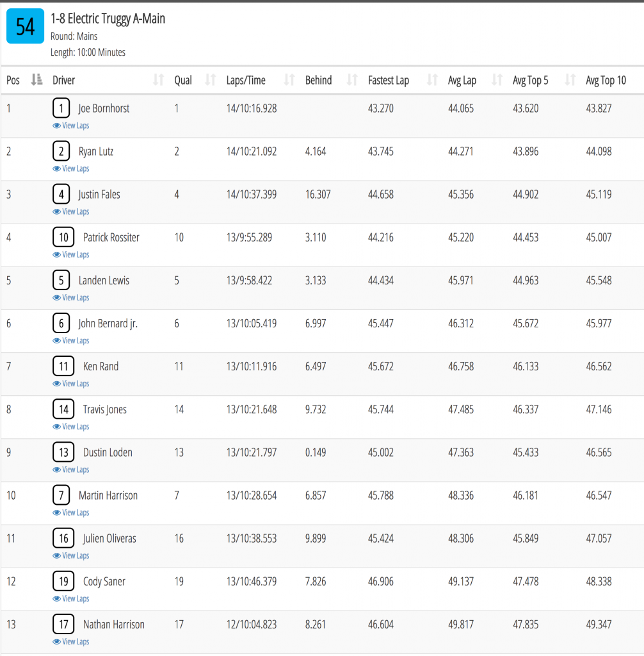Click Nathan Harrison's car number 17 badge
The image size is (644, 656).
click(x=63, y=625)
